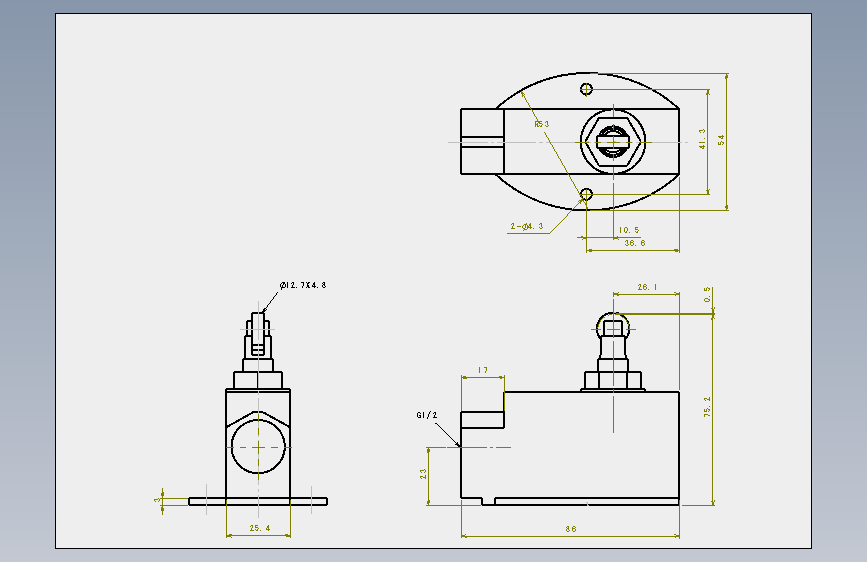
Task: Select the G1/2 thread annotation
Action: click(427, 415)
